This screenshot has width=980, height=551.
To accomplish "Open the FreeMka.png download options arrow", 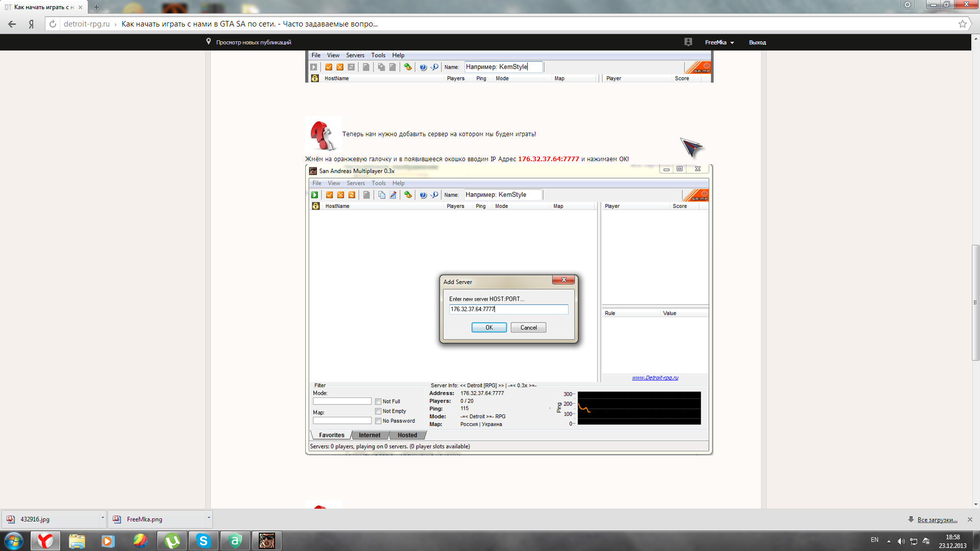I will coord(209,518).
